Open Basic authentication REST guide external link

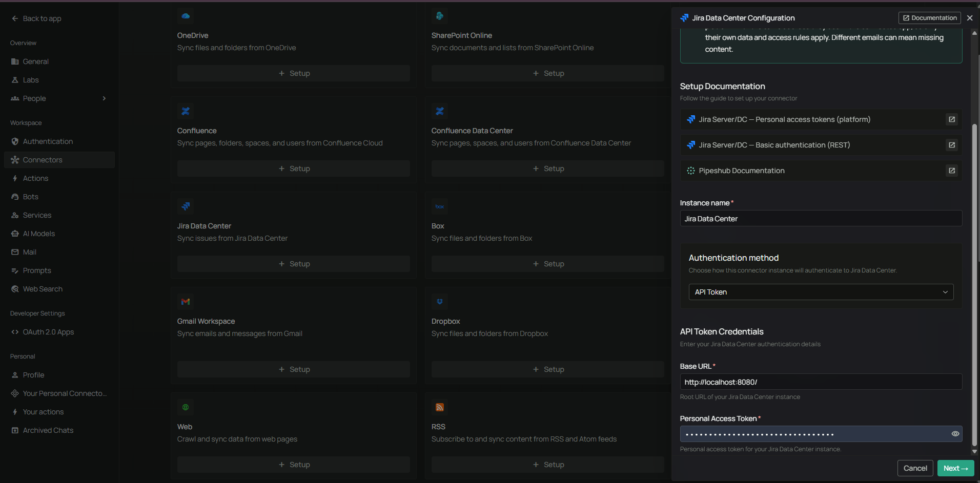[952, 145]
